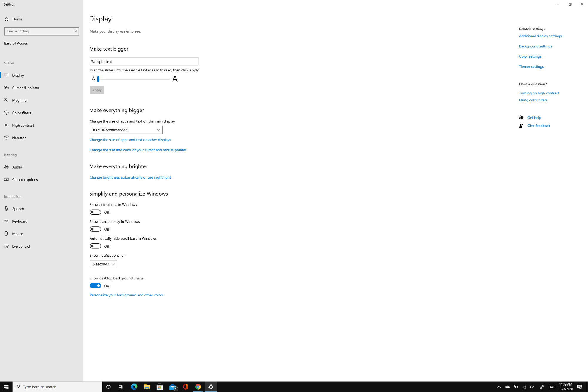Launch Microsoft Edge from taskbar
588x392 pixels.
[134, 387]
